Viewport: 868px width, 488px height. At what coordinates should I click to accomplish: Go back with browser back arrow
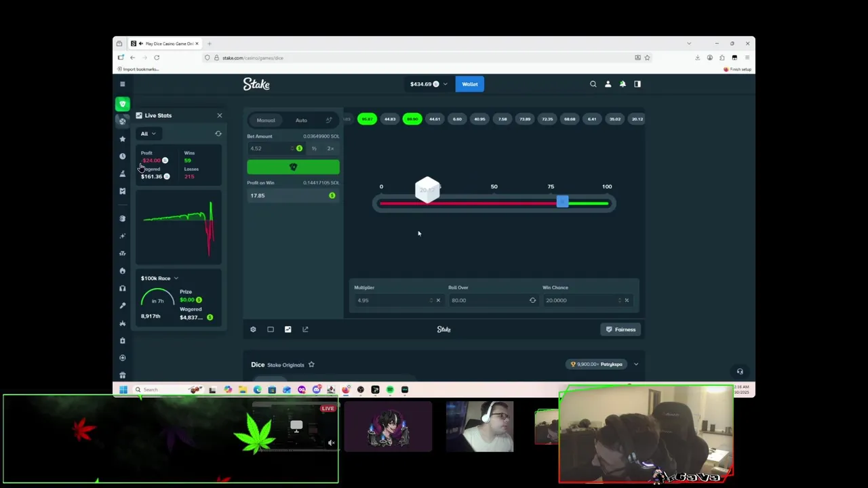[x=132, y=58]
